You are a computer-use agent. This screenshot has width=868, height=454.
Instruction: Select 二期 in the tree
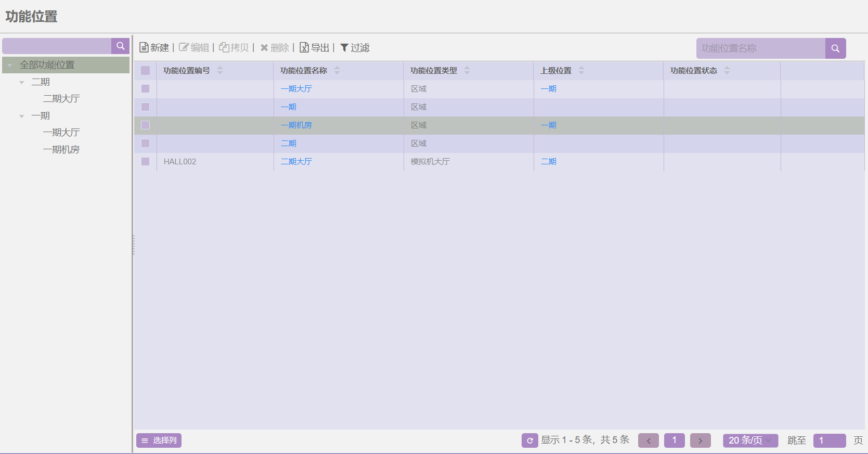tap(41, 82)
